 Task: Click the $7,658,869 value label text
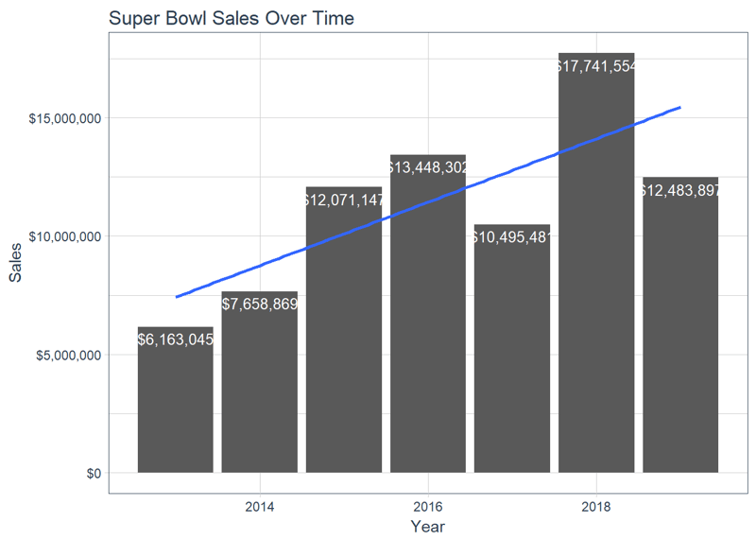pyautogui.click(x=259, y=304)
